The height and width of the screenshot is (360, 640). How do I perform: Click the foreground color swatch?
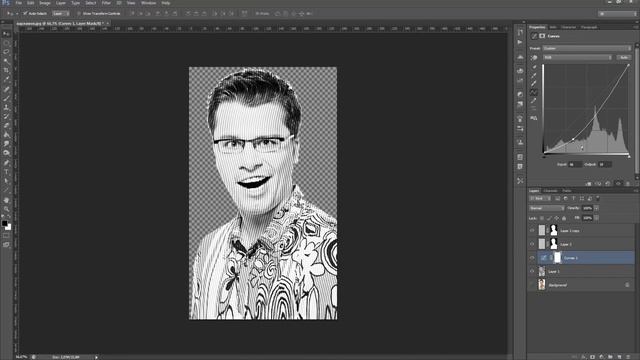click(4, 223)
